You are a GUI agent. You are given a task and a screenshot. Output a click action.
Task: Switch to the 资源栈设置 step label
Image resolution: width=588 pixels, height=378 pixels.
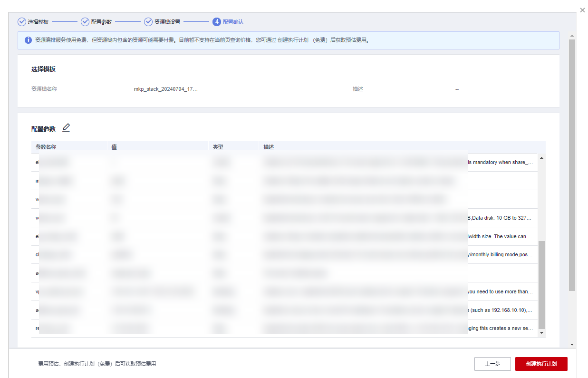(167, 22)
